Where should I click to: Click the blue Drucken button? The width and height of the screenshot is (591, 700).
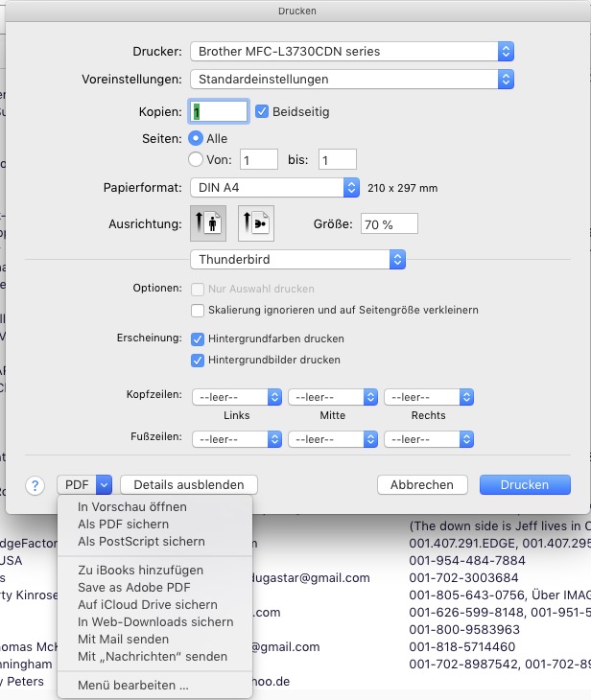pos(525,485)
